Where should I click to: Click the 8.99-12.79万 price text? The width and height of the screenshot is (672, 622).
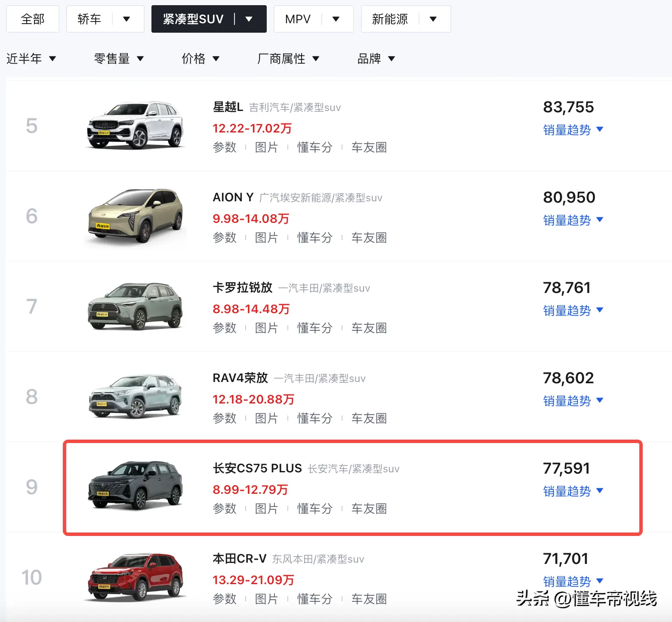(x=250, y=490)
